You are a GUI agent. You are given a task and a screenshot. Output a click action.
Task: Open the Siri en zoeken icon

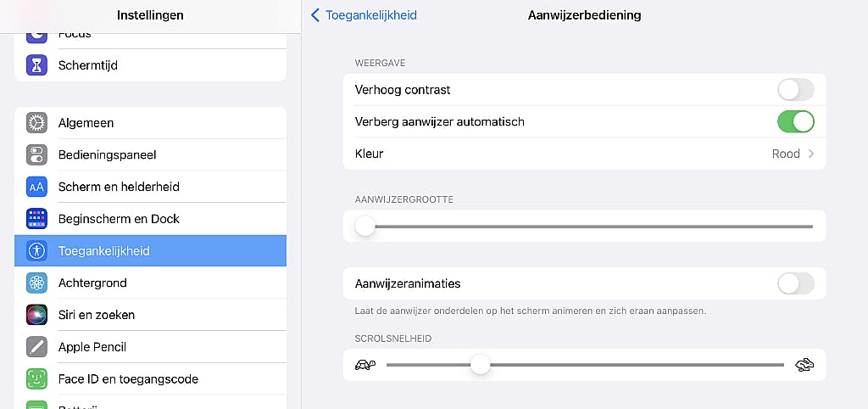[36, 315]
